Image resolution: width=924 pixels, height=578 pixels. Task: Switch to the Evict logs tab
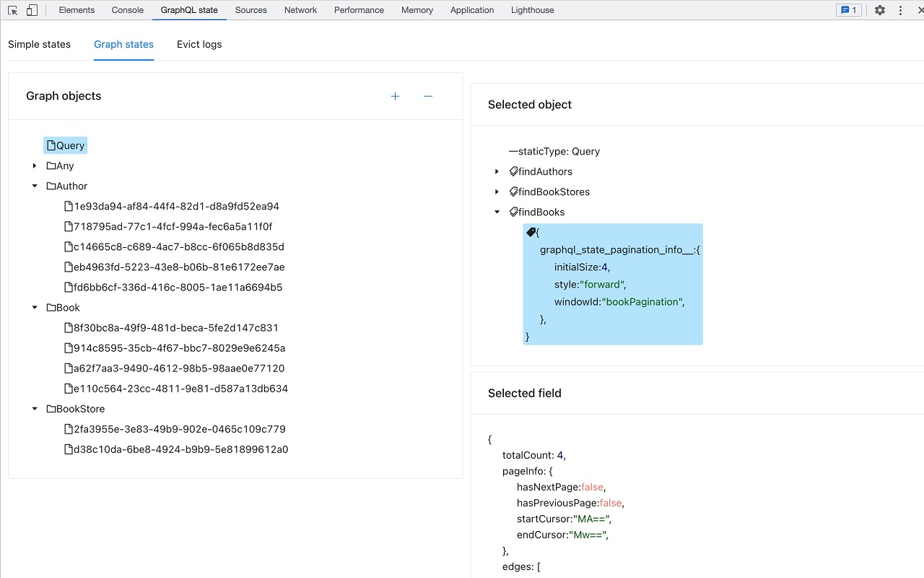pyautogui.click(x=199, y=44)
